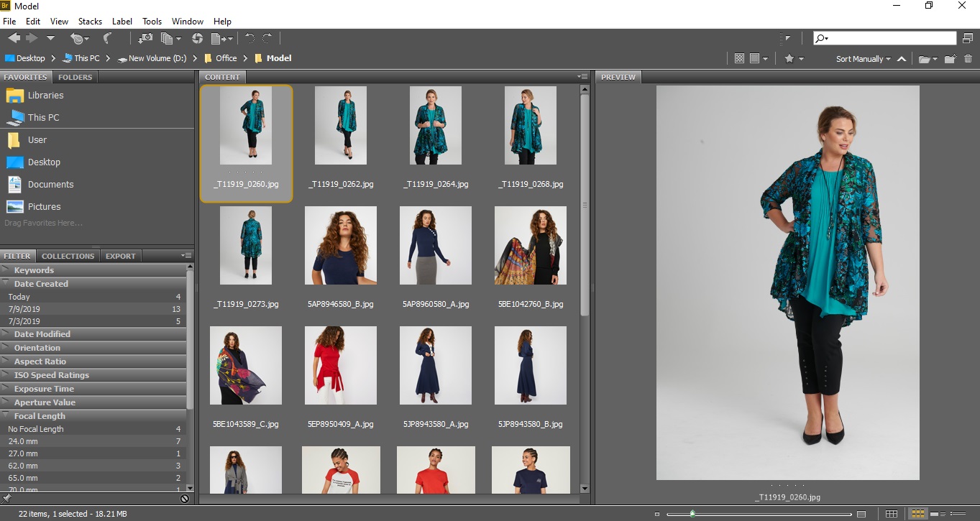The image size is (980, 521).
Task: Open the search magnifier options
Action: coord(821,38)
